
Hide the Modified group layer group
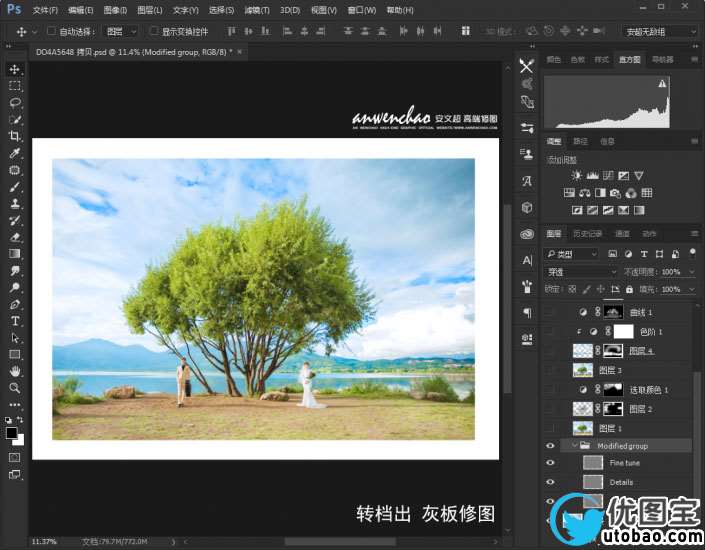[550, 446]
